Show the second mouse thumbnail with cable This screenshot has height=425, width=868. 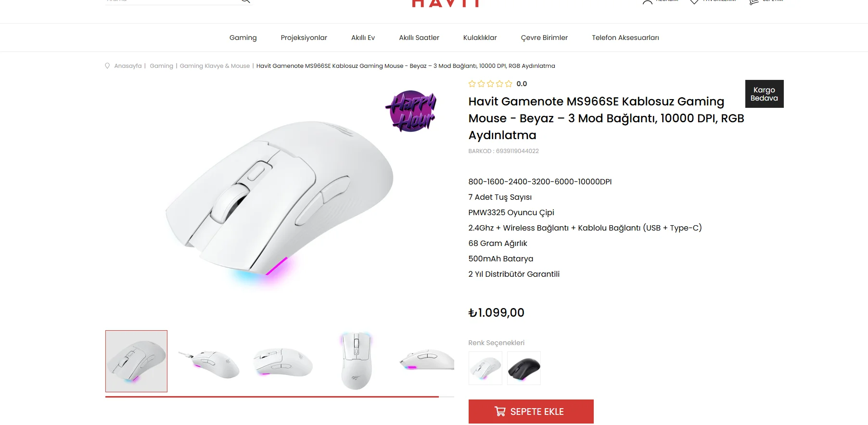point(210,361)
